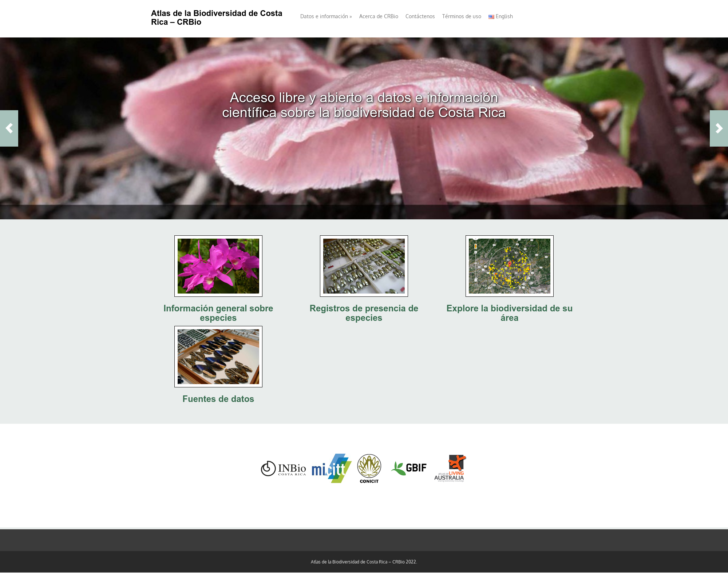The width and height of the screenshot is (728, 582).
Task: Open the Acerca de CRBio page
Action: point(379,16)
